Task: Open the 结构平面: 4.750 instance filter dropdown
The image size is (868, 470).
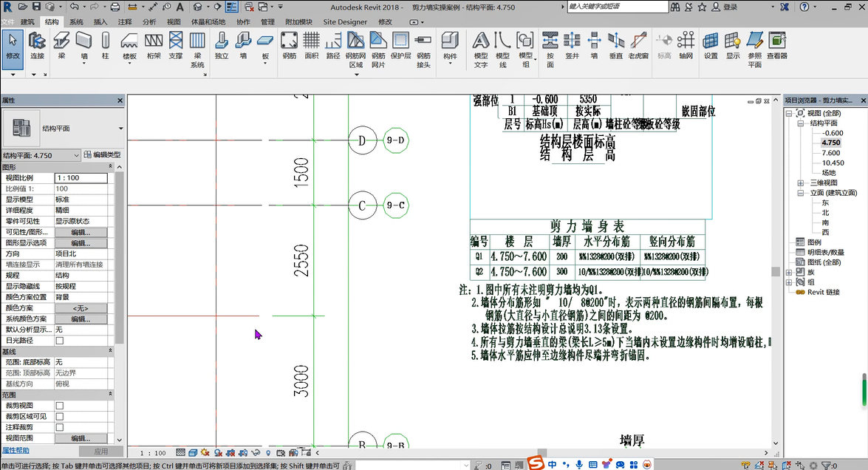Action: [x=76, y=156]
